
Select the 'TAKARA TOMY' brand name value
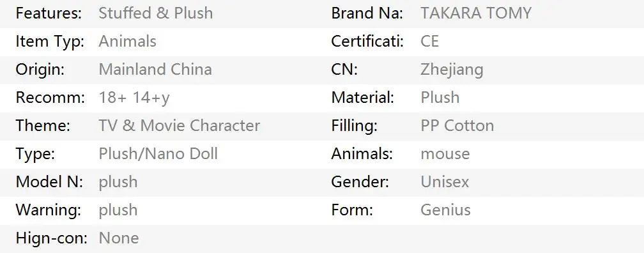point(476,13)
